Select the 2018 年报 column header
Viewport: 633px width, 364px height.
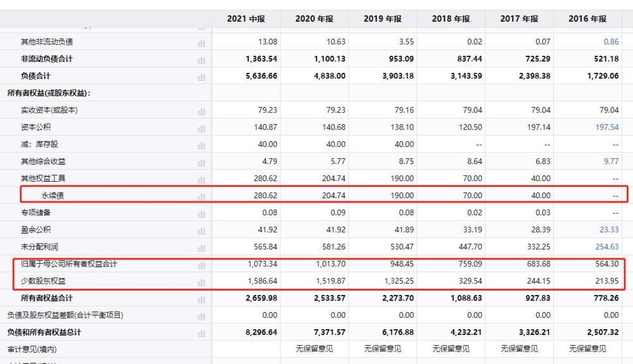(451, 19)
